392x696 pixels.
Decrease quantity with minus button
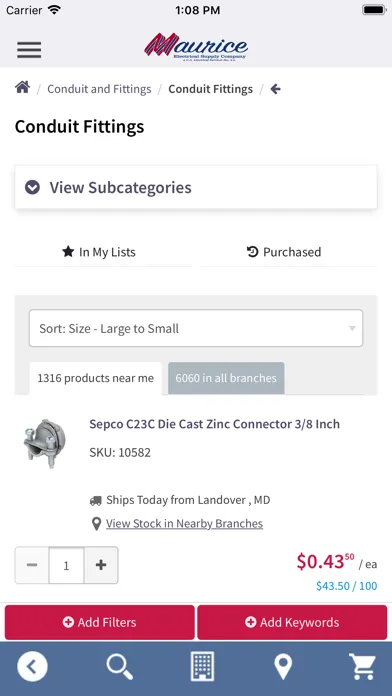pyautogui.click(x=32, y=565)
